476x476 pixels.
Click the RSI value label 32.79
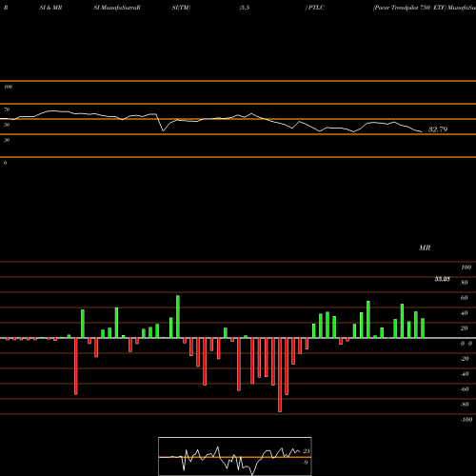pos(438,129)
